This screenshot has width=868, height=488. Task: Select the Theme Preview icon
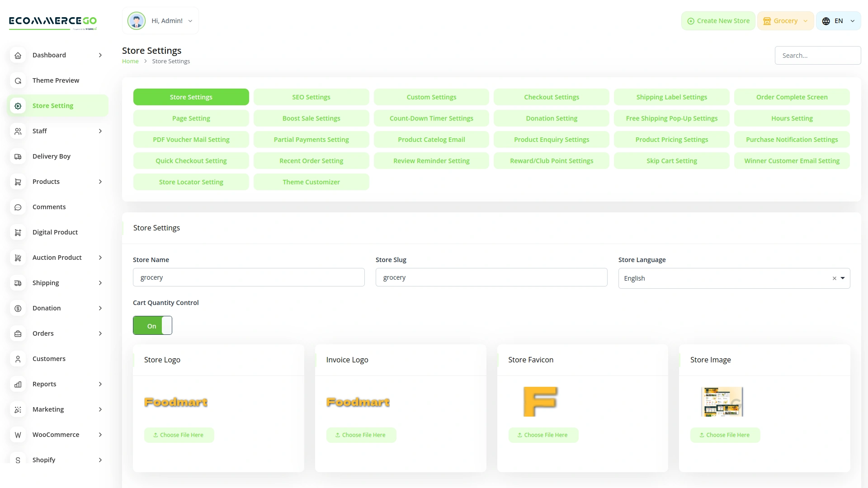[18, 80]
